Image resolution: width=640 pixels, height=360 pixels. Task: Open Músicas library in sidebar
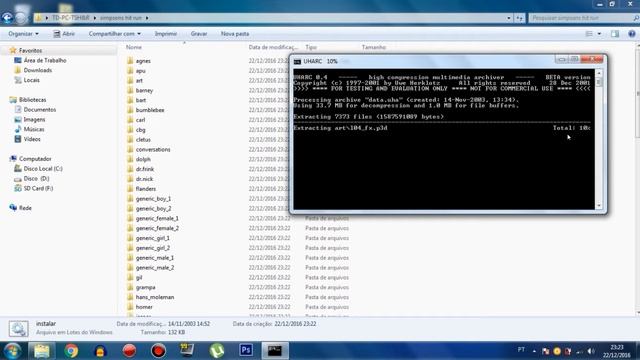[34, 129]
